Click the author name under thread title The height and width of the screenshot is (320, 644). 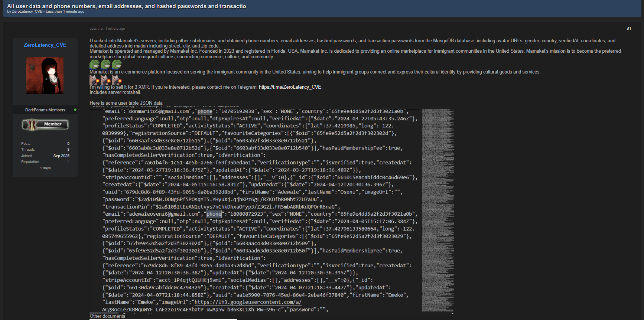click(27, 12)
